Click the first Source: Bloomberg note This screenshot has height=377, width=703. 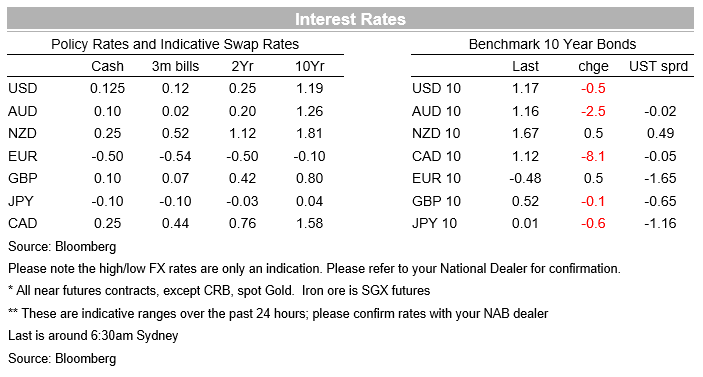coord(62,246)
